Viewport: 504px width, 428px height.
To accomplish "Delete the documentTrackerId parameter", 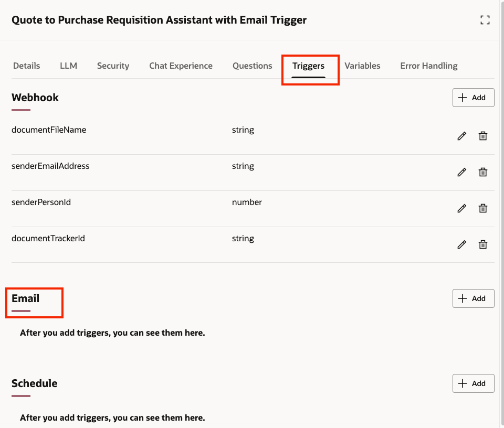I will 483,244.
